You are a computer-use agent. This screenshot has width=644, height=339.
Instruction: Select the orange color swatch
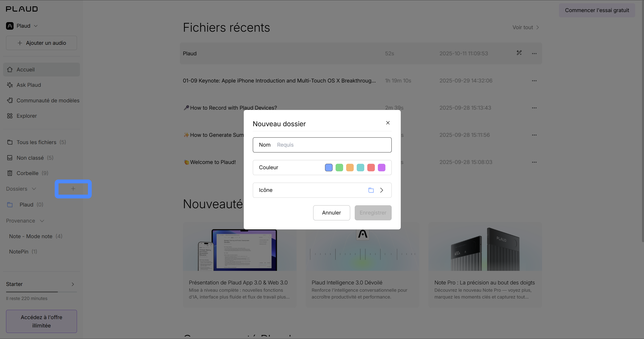coord(350,167)
